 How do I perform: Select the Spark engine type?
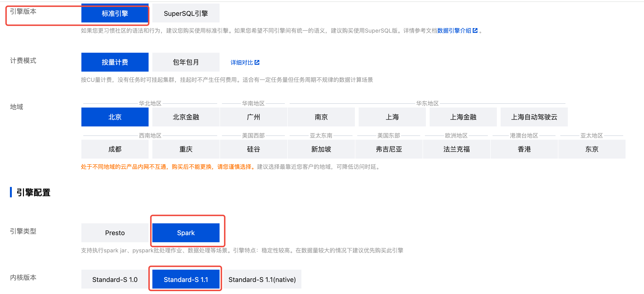point(186,233)
